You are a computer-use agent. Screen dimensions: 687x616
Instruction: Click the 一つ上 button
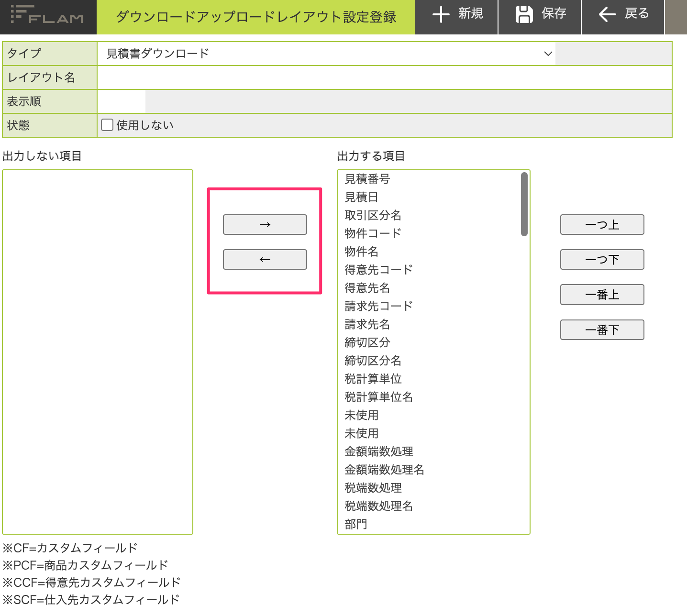pos(602,224)
